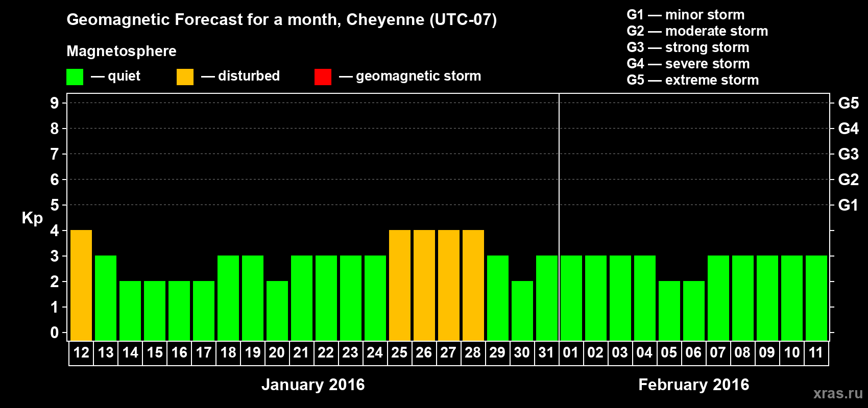This screenshot has width=868, height=408.
Task: Click the chart title mentioning Cheyenne
Action: pos(282,20)
